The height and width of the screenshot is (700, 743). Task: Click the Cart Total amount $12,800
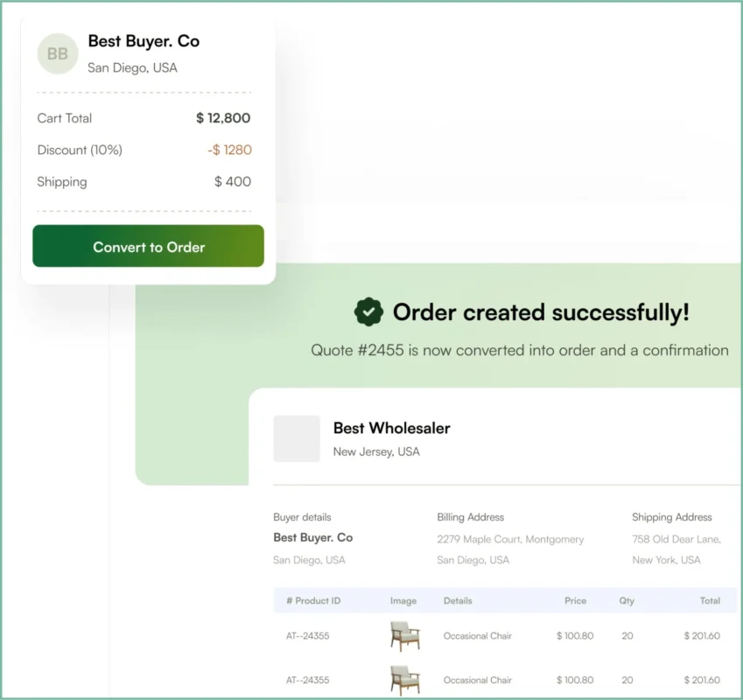click(x=223, y=118)
